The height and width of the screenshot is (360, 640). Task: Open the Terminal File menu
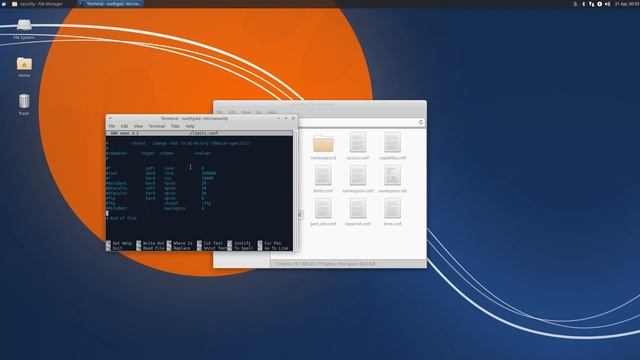pyautogui.click(x=111, y=126)
